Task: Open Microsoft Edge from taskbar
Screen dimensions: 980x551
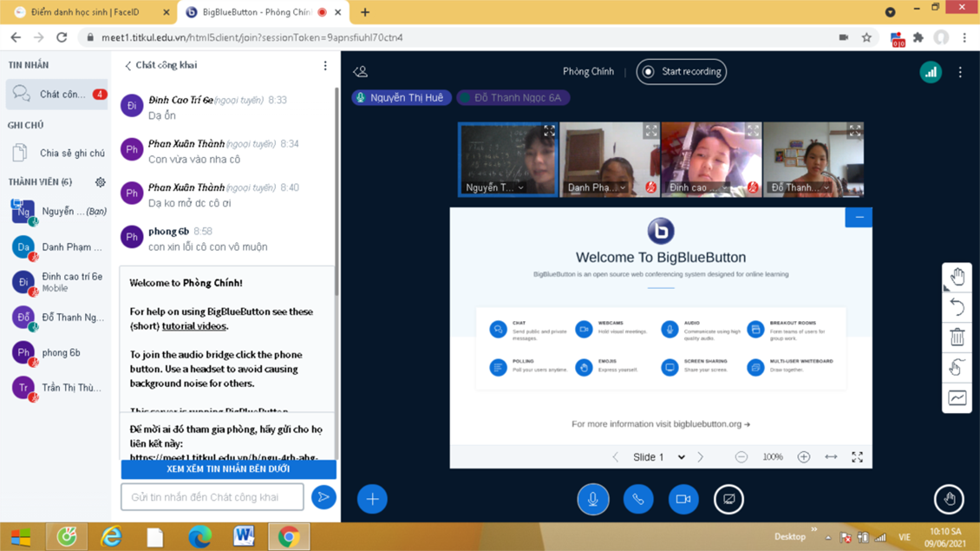Action: [x=200, y=536]
